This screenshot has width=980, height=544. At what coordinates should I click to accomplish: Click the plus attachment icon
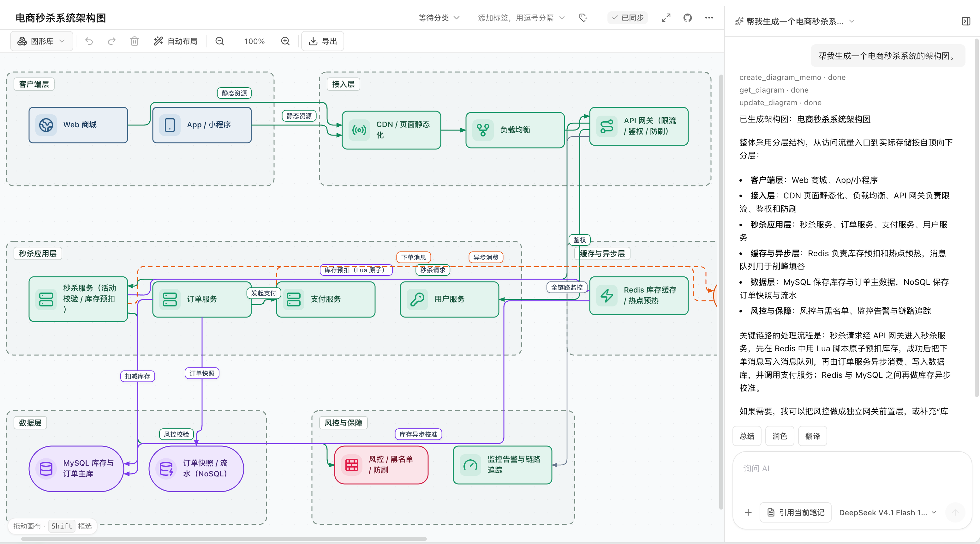(748, 512)
